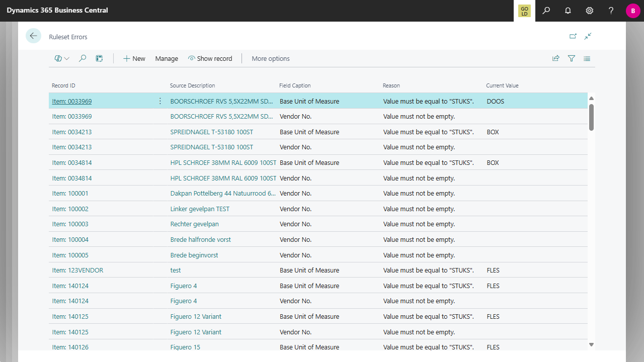644x362 pixels.
Task: Click the Dynamics 365 Business Central title
Action: click(x=57, y=10)
